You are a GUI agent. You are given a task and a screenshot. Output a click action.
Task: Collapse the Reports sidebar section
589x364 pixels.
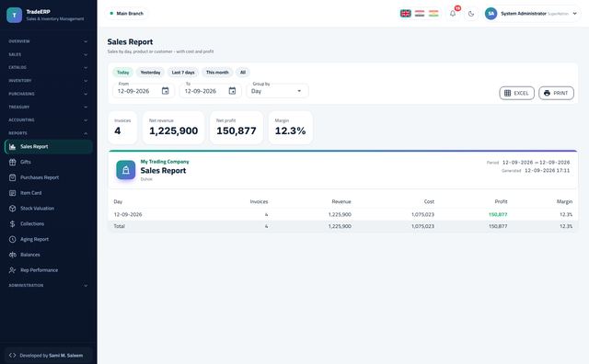point(48,133)
